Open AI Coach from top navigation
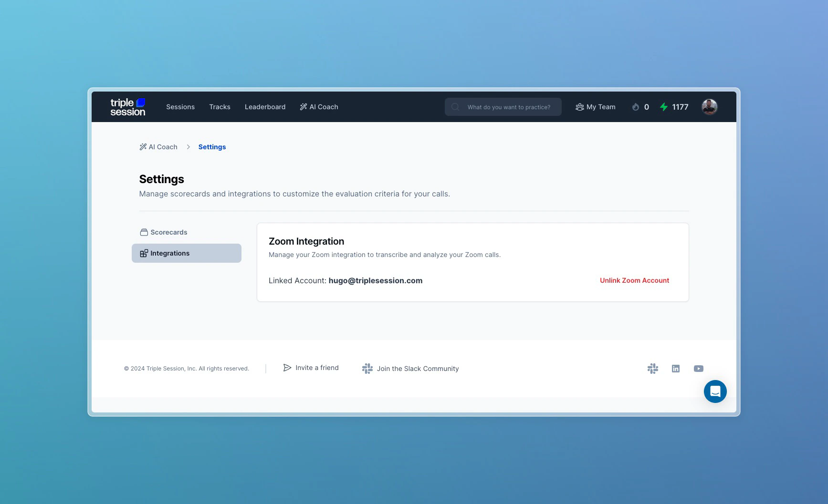 tap(319, 107)
